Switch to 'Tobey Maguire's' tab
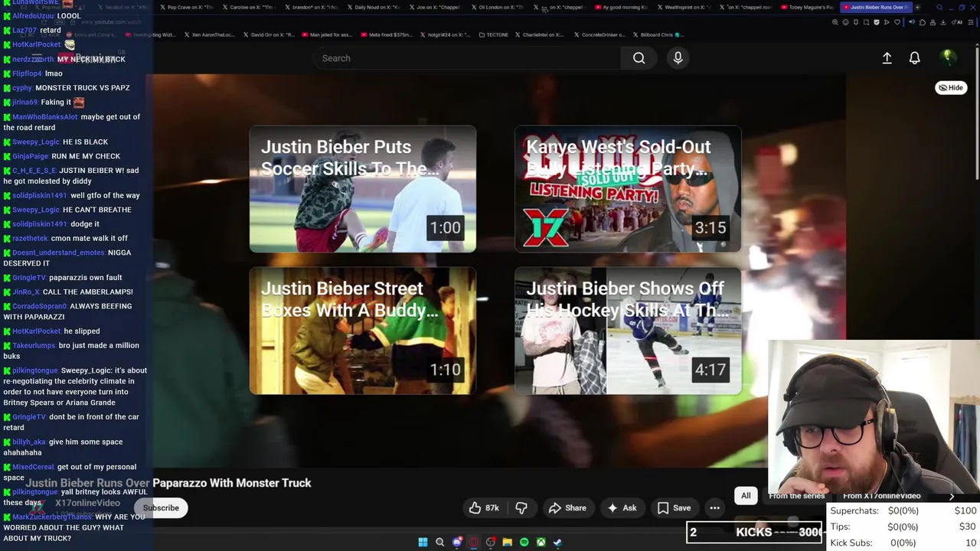 point(808,7)
